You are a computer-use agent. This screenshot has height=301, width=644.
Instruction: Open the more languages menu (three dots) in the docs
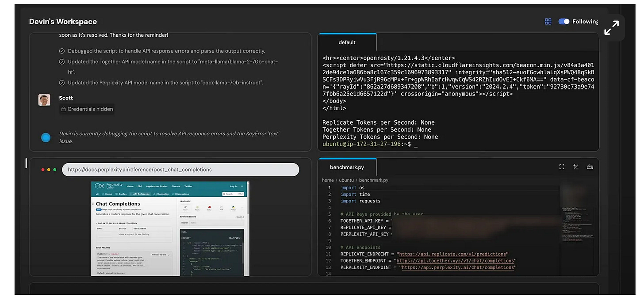[242, 208]
